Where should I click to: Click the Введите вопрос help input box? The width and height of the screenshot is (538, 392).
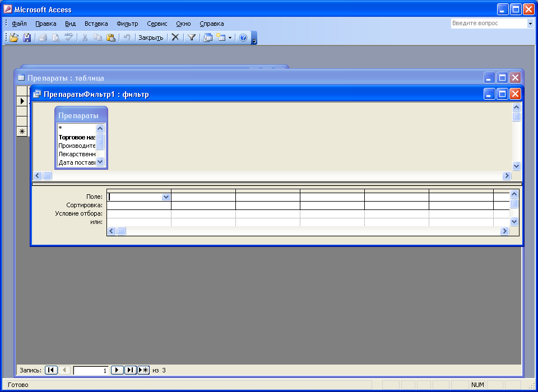click(489, 24)
